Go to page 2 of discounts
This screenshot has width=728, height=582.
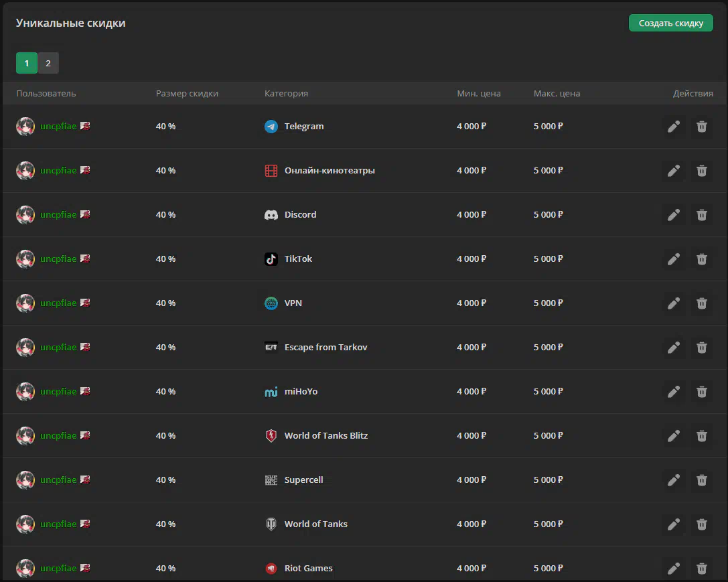click(48, 63)
